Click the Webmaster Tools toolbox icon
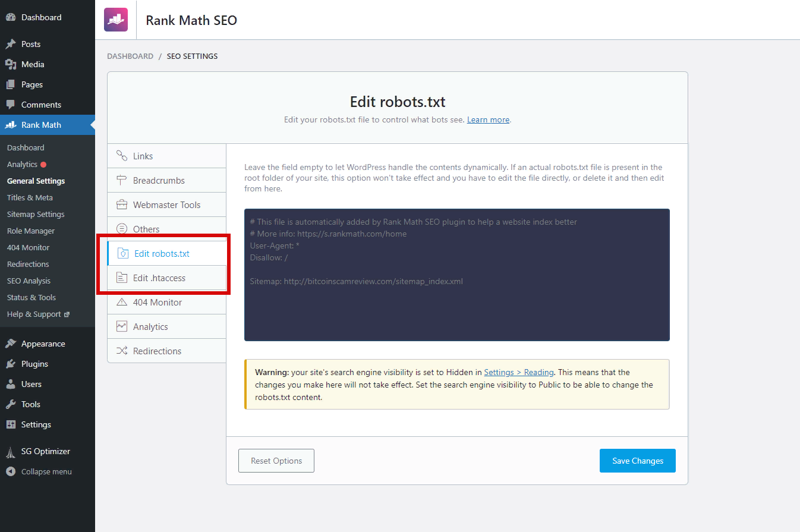Image resolution: width=800 pixels, height=532 pixels. (x=122, y=204)
